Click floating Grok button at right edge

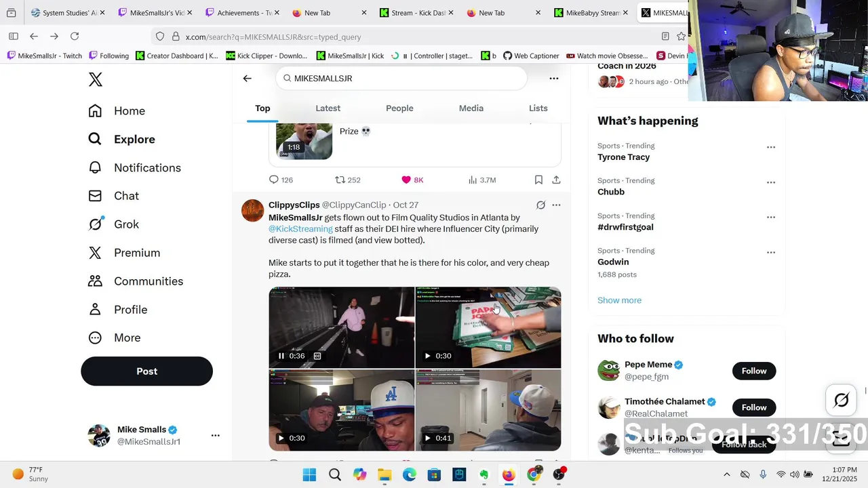[x=841, y=401]
